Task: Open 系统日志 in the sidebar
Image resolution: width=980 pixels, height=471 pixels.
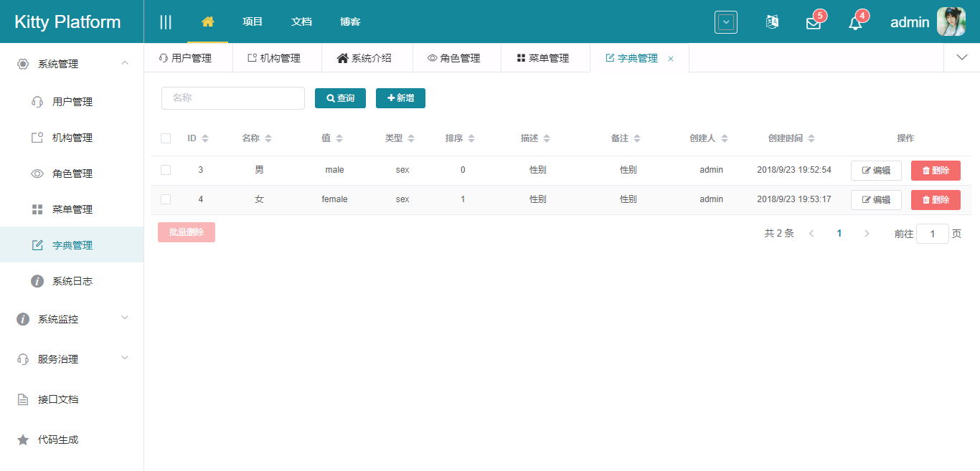Action: pos(72,281)
